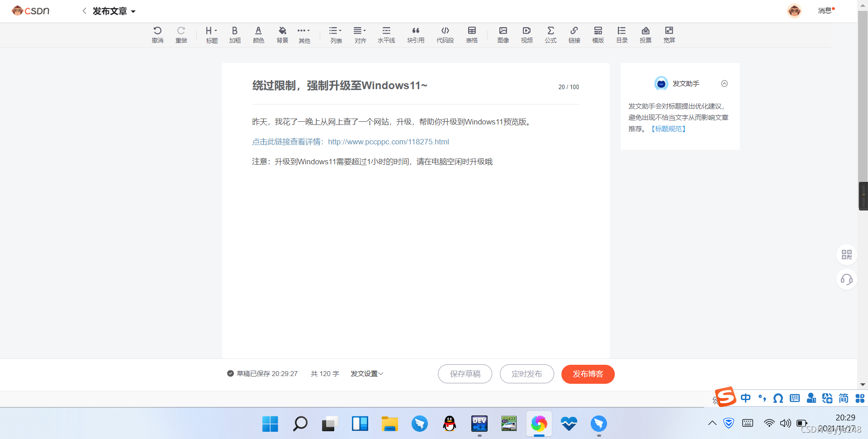Open the user avatar at top right
This screenshot has height=439, width=868.
794,10
